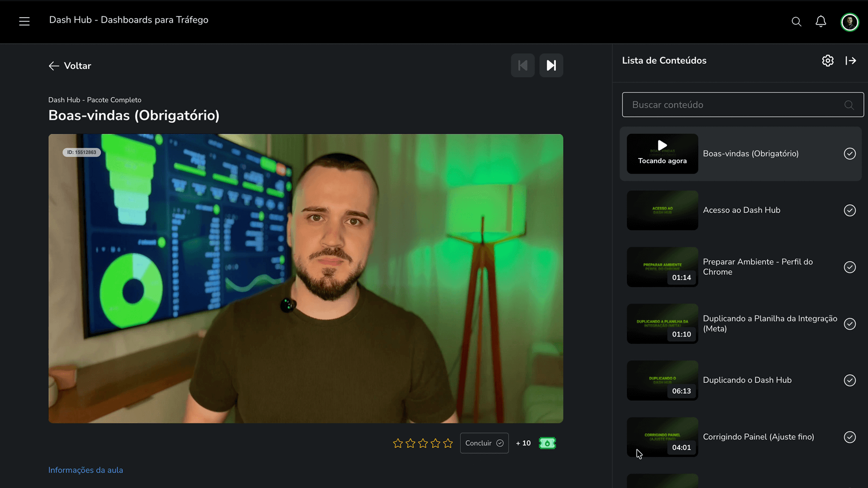Viewport: 868px width, 488px height.
Task: Open the notifications bell
Action: click(821, 22)
